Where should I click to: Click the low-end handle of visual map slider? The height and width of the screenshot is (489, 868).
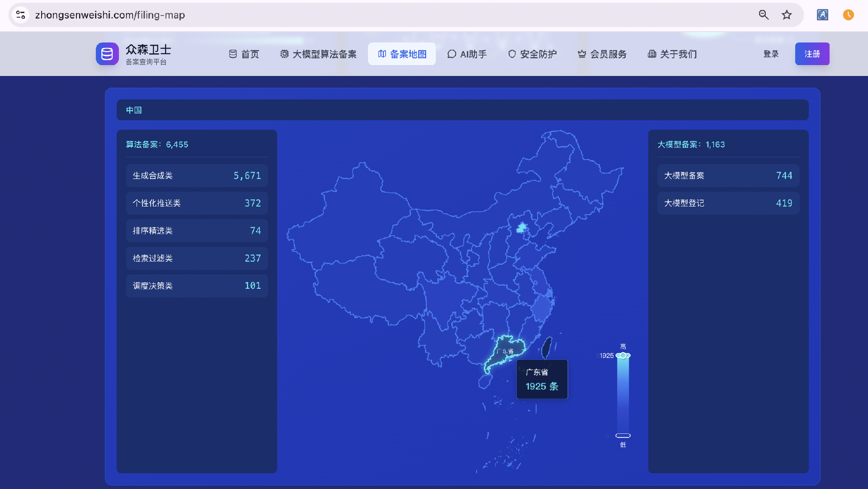623,436
